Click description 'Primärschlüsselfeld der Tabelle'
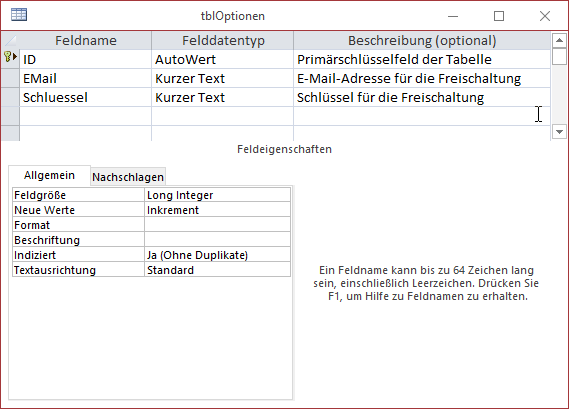 (x=422, y=59)
